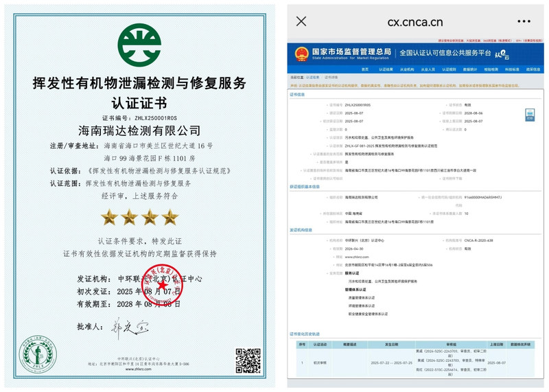Open the three-dot more options menu

(x=524, y=21)
